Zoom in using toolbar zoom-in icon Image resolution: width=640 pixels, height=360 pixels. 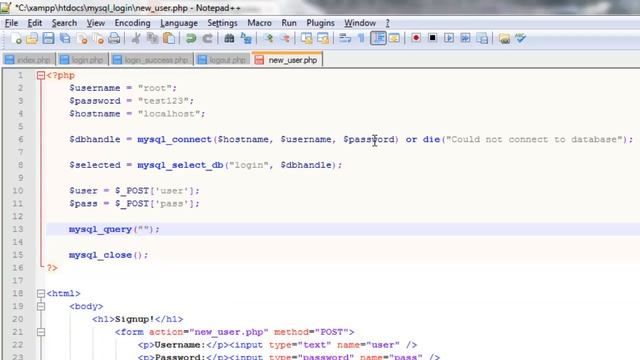[x=268, y=38]
